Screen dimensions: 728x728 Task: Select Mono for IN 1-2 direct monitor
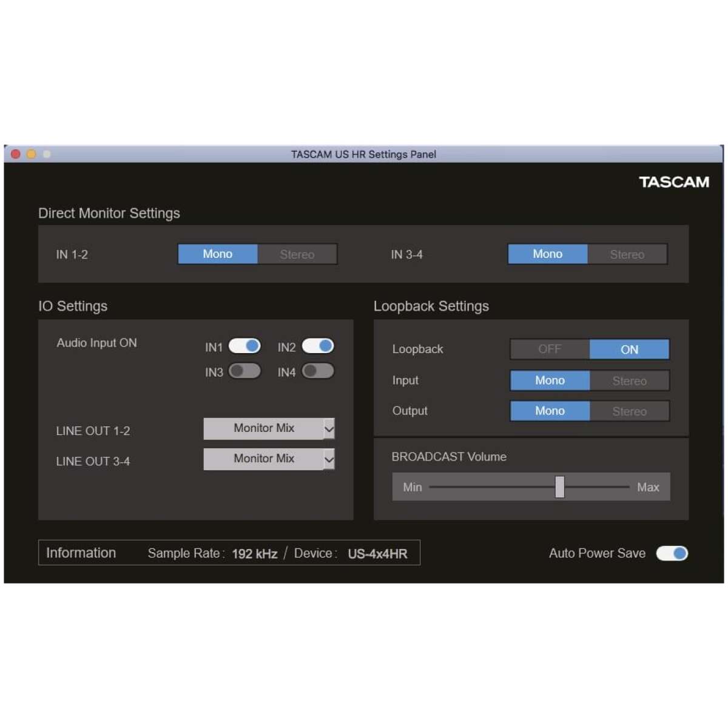tap(218, 254)
